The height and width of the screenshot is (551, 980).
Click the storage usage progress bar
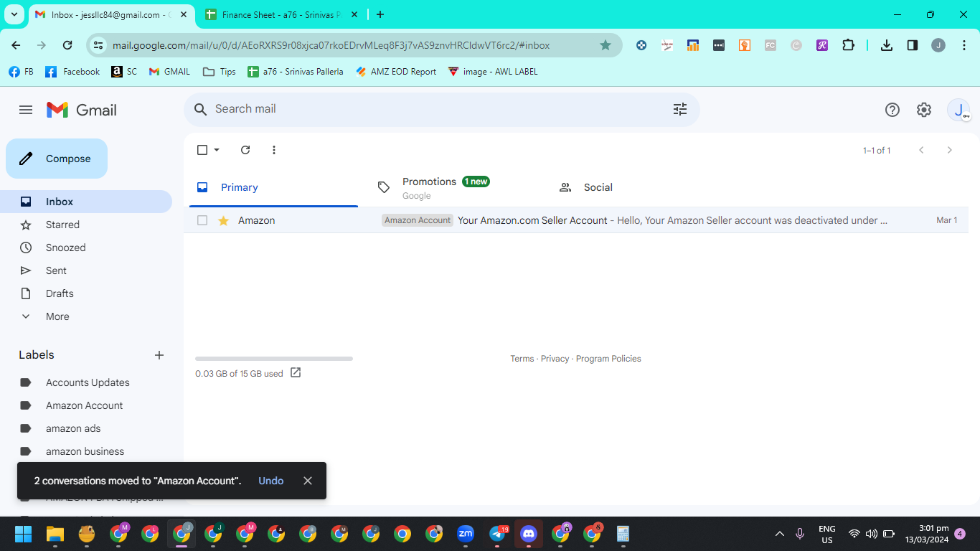pyautogui.click(x=274, y=359)
